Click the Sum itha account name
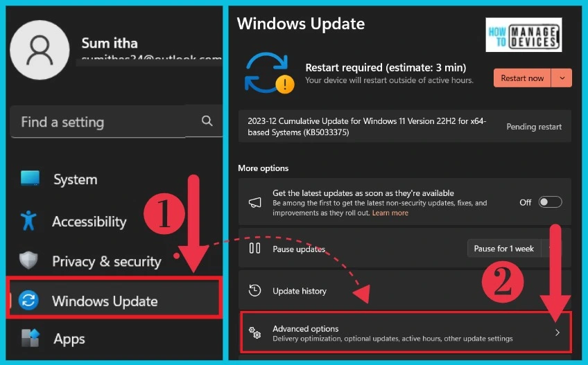The image size is (588, 365). [x=110, y=43]
